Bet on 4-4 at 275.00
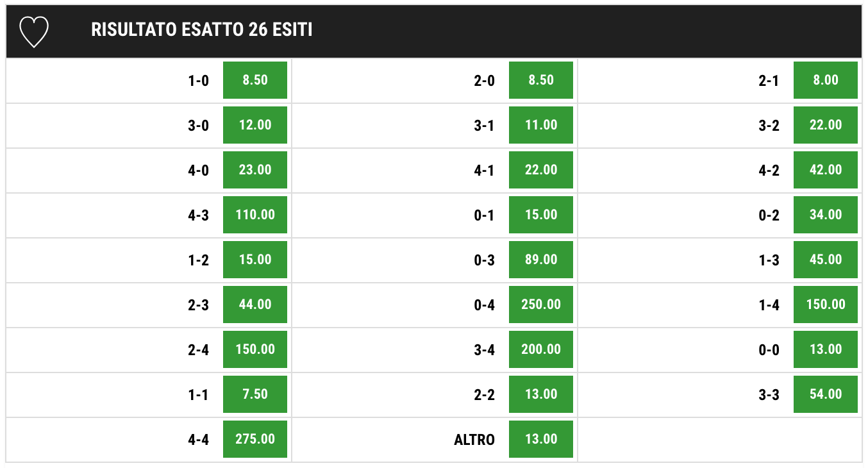Viewport: 868px width, 468px height. coord(255,439)
